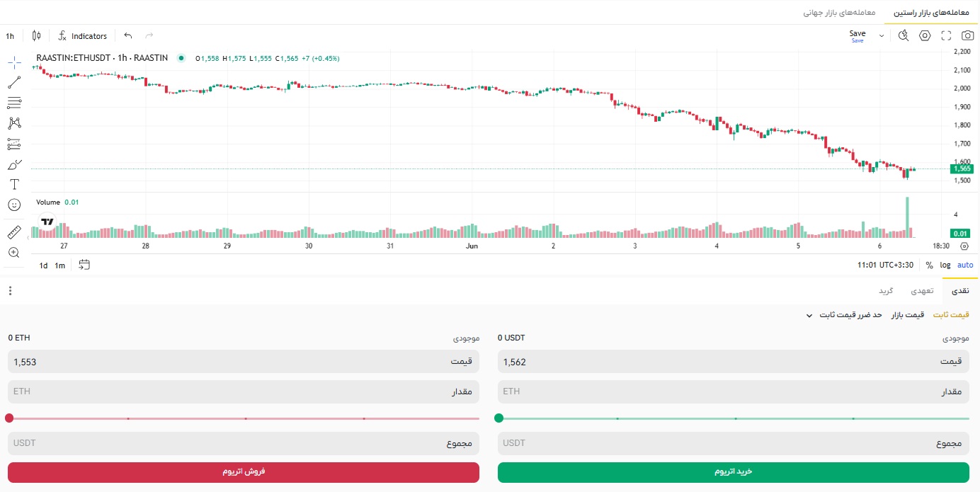Switch to the تعهدی tab
This screenshot has width=980, height=492.
coord(922,291)
